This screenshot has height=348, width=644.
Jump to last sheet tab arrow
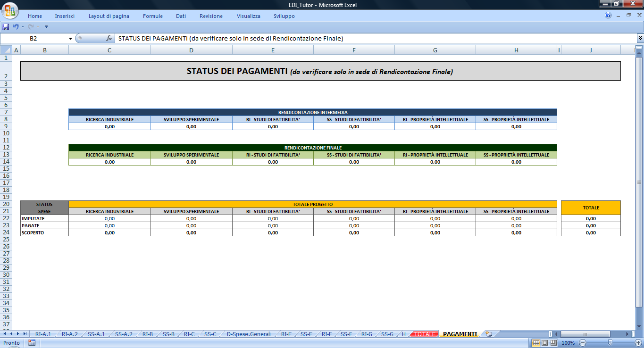tap(25, 334)
